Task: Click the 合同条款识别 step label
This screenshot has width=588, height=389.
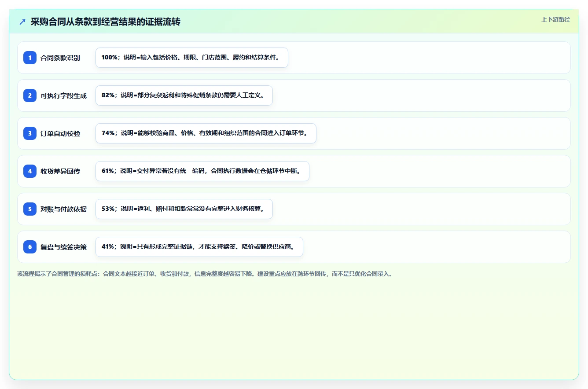Action: click(x=60, y=58)
